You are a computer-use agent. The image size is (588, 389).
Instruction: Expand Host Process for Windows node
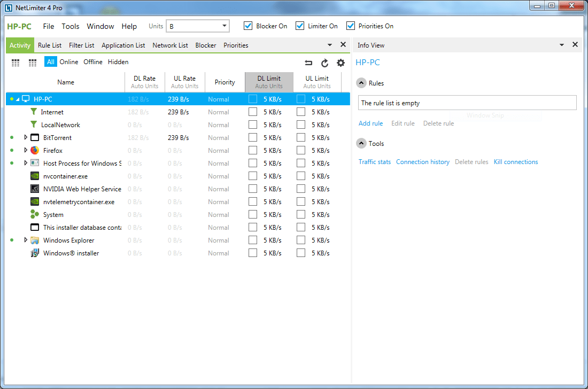(26, 163)
